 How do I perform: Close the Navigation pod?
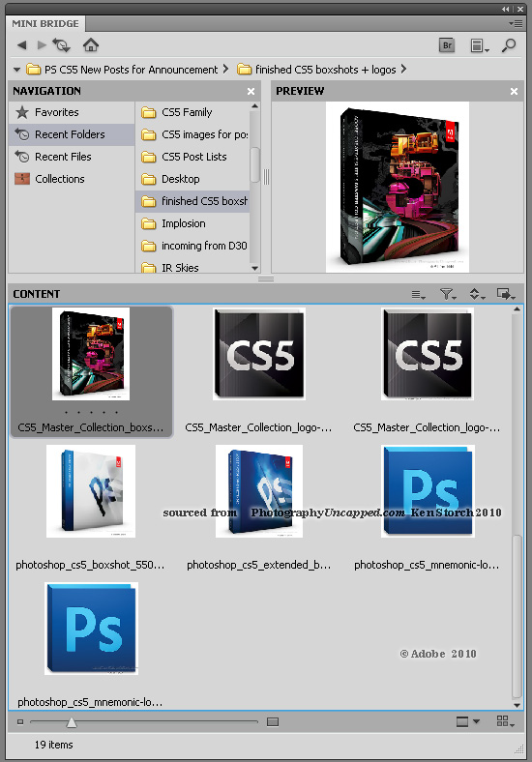click(x=251, y=91)
